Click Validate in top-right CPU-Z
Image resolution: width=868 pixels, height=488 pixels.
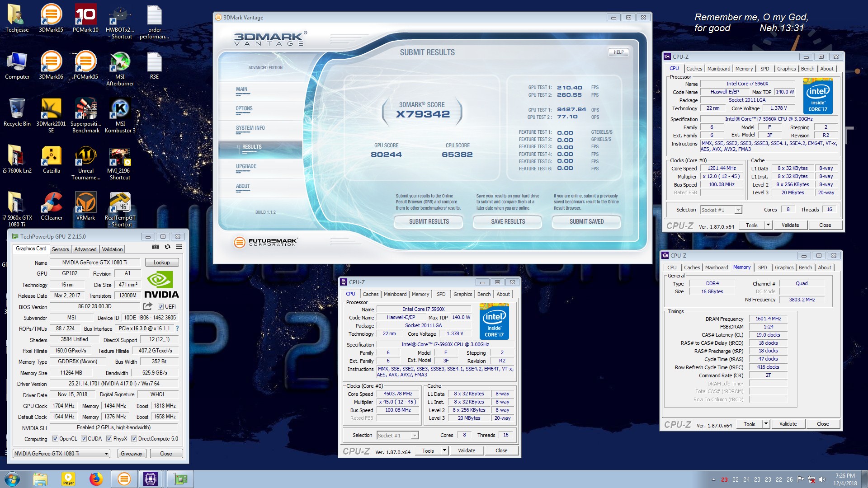coord(790,225)
